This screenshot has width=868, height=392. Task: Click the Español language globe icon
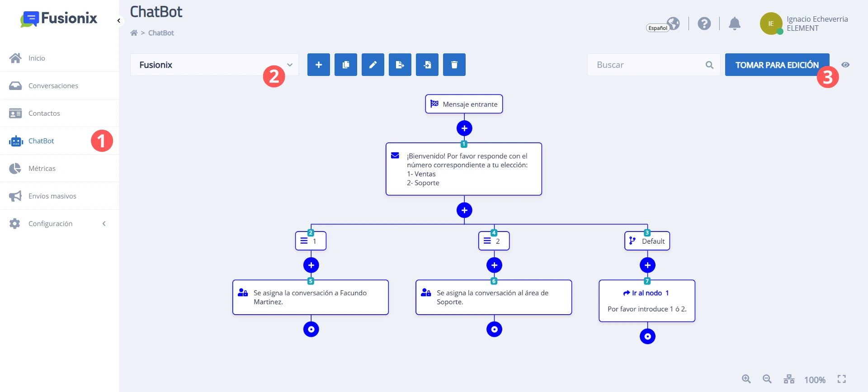[673, 23]
